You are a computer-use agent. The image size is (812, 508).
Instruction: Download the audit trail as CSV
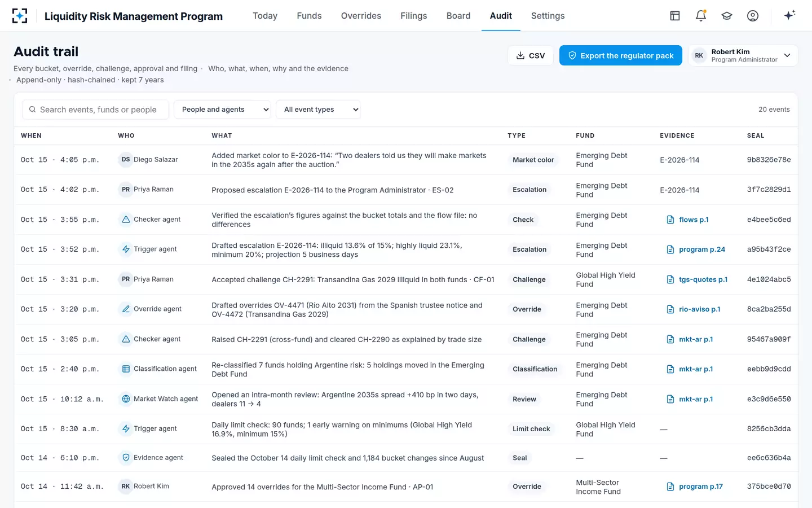pos(531,55)
